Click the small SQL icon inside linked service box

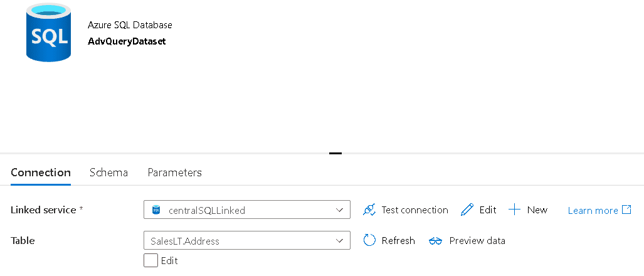156,210
